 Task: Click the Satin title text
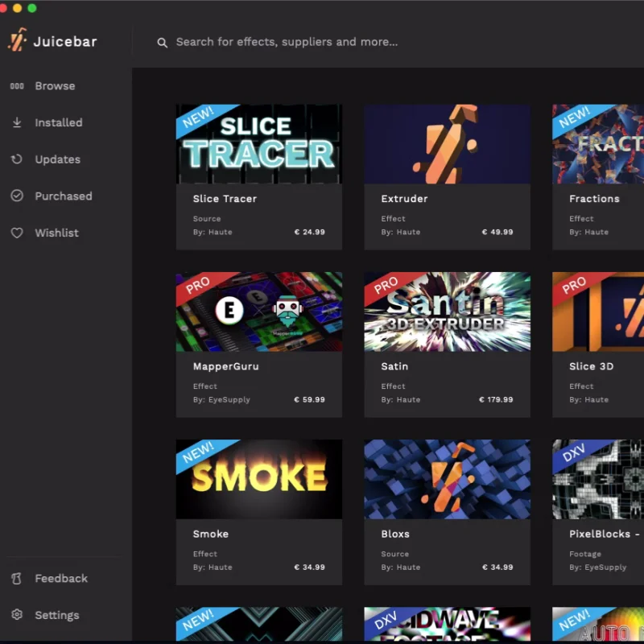click(394, 366)
